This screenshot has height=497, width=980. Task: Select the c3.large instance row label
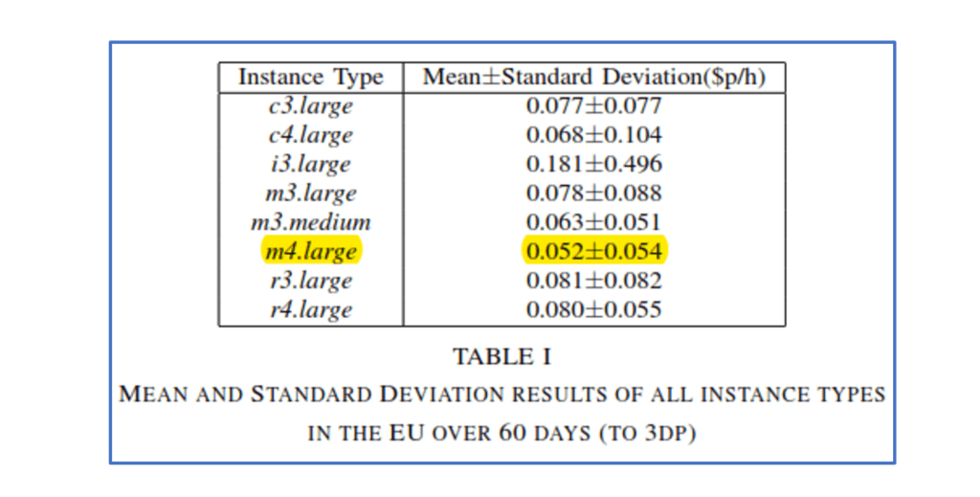[311, 105]
